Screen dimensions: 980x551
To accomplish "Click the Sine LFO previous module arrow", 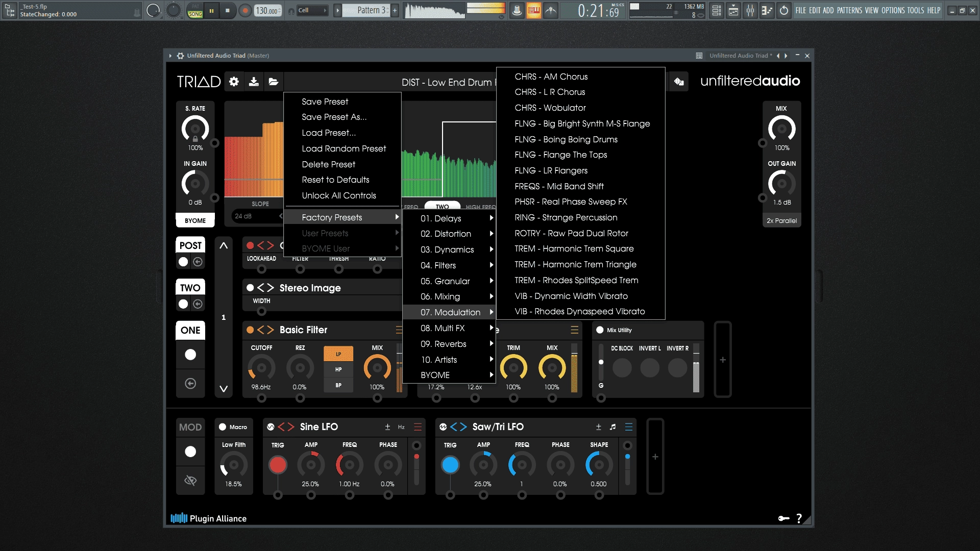I will click(281, 427).
